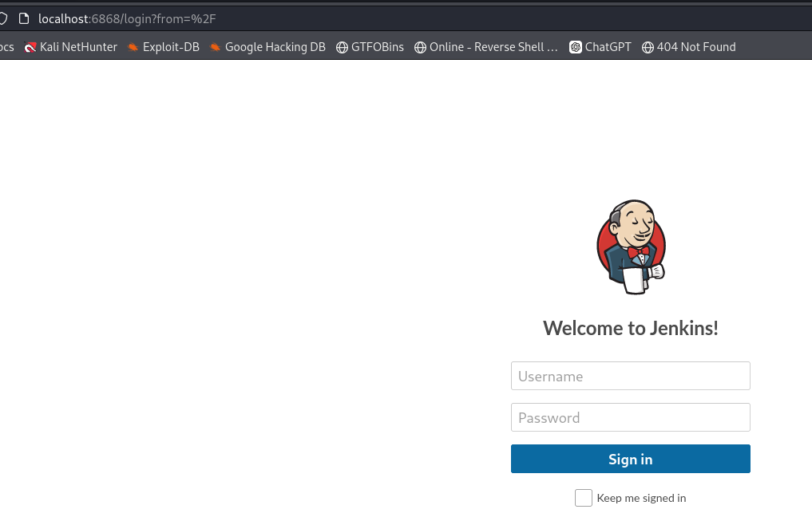Click the page info icon in address bar
The image size is (812, 521).
(x=24, y=18)
